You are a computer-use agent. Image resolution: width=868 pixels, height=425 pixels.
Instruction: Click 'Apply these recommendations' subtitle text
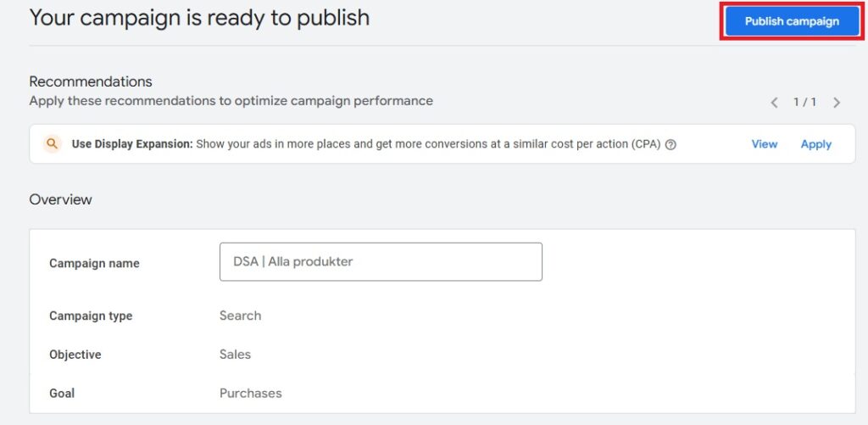pyautogui.click(x=231, y=101)
